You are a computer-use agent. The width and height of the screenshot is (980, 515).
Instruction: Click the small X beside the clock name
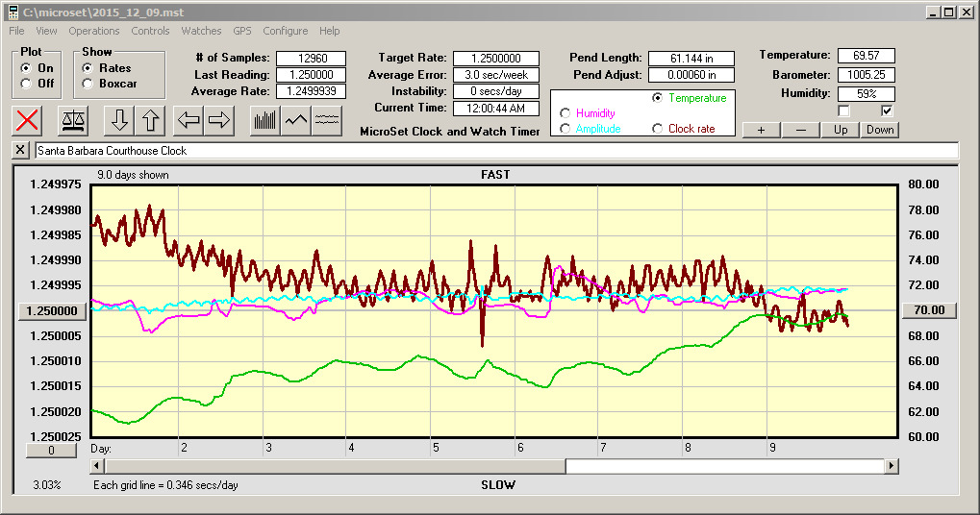pos(20,151)
